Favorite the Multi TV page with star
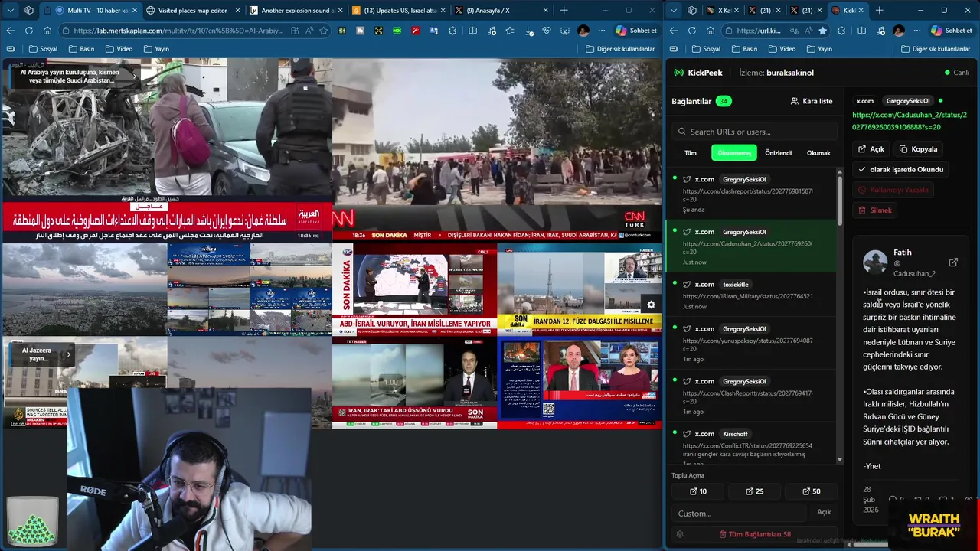 (323, 31)
